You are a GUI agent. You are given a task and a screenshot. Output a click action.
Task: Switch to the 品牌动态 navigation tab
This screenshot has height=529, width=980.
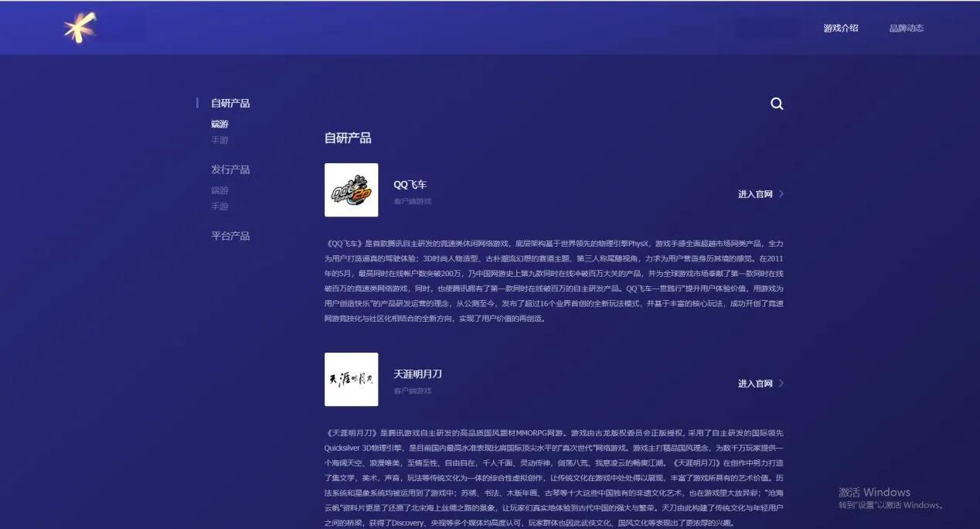tap(906, 28)
